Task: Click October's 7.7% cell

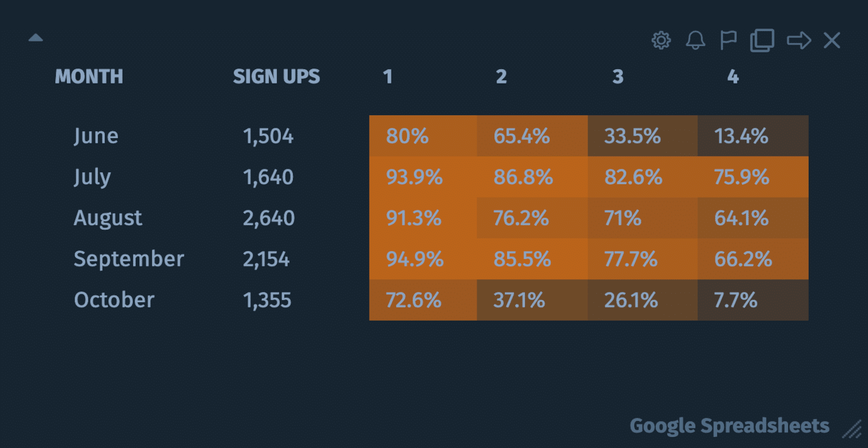Action: click(753, 300)
